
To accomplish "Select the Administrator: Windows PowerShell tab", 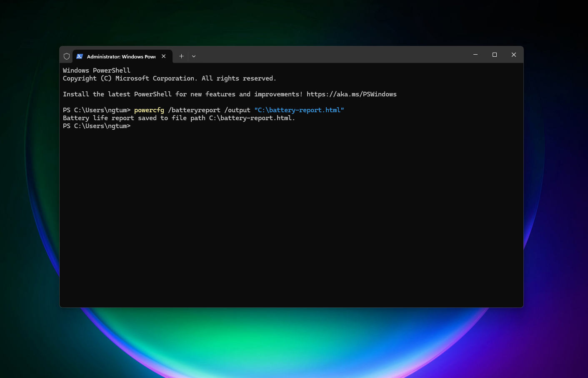I will point(122,56).
